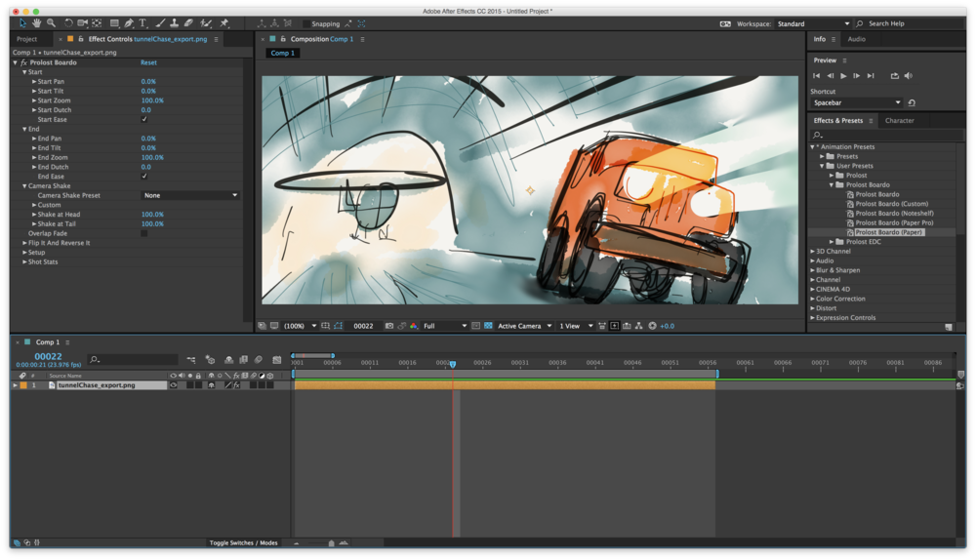Viewport: 976px width, 560px height.
Task: Select the Pen tool
Action: click(x=129, y=23)
